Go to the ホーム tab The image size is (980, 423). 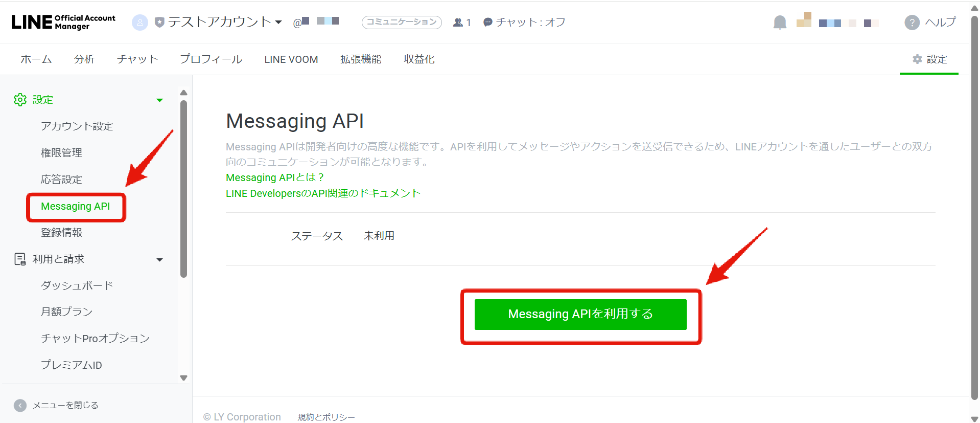tap(36, 59)
